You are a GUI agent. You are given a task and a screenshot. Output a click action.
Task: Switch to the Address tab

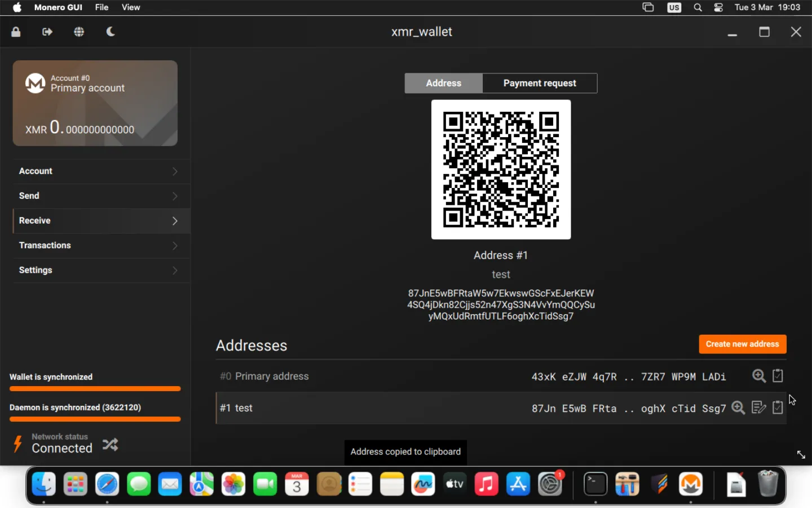click(444, 83)
